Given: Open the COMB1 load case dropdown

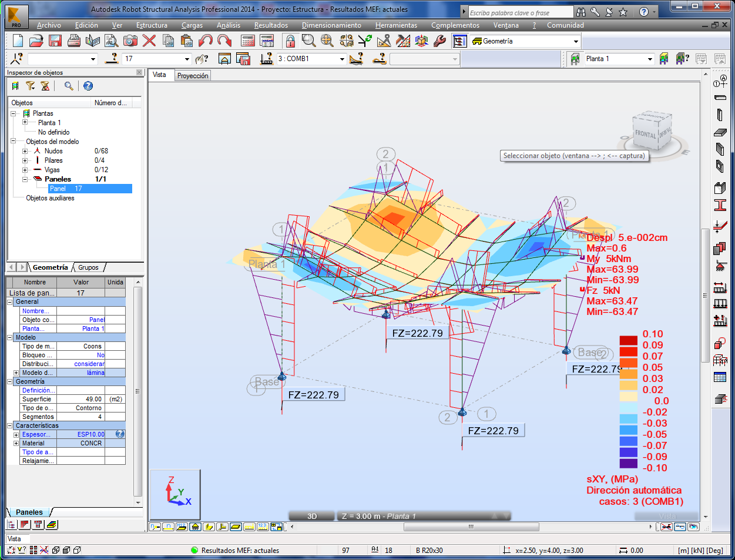Looking at the screenshot, I should coord(341,59).
